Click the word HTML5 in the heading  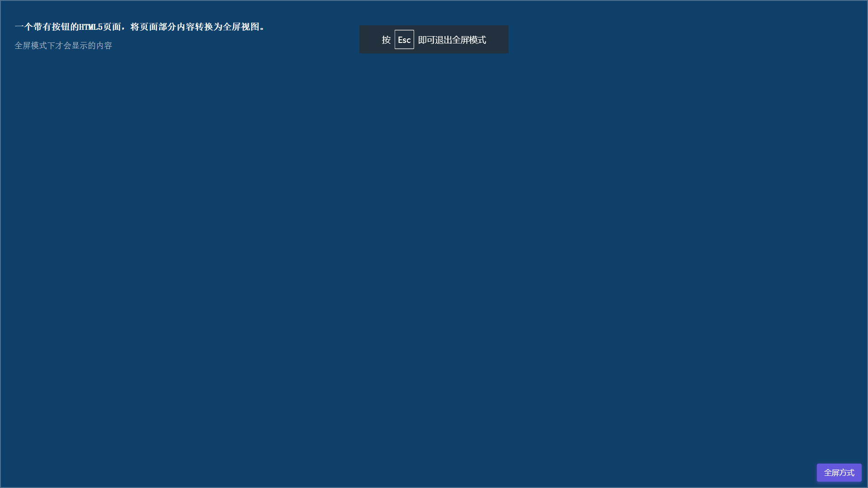click(91, 27)
